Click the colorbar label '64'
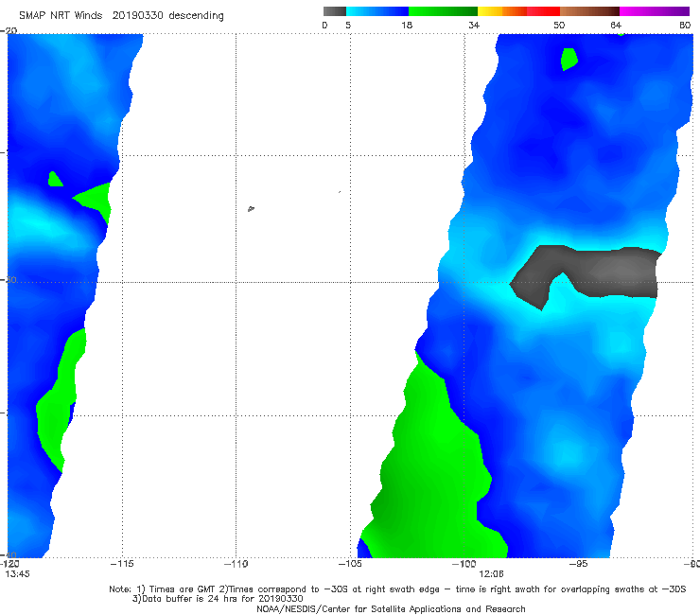700x615 pixels. (616, 25)
